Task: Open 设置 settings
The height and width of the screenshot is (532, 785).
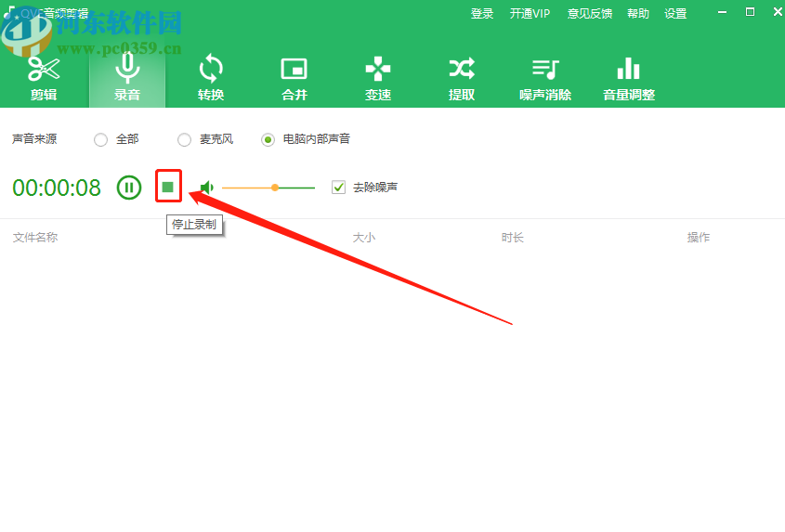Action: [675, 14]
